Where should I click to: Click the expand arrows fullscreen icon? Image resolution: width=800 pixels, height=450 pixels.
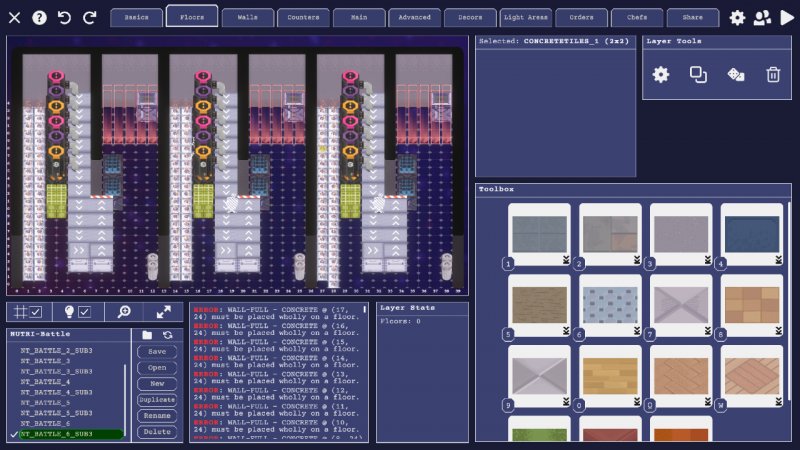[x=164, y=312]
